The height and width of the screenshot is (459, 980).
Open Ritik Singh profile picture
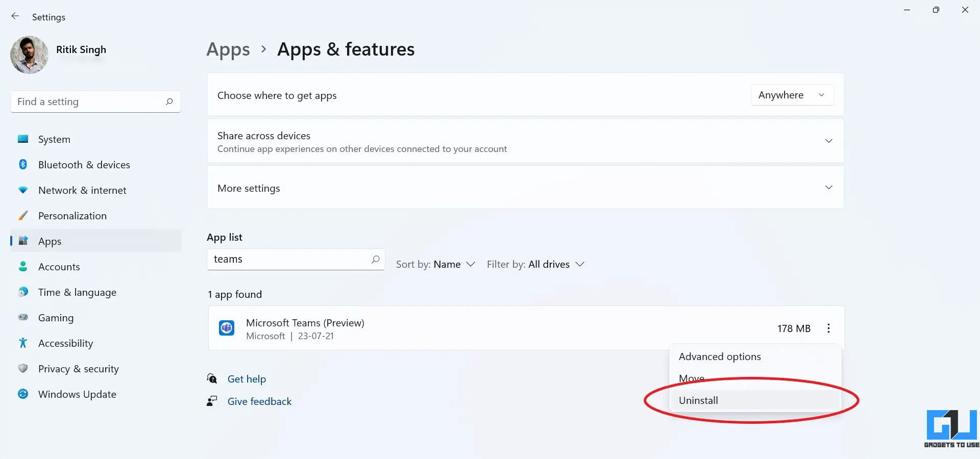point(29,55)
